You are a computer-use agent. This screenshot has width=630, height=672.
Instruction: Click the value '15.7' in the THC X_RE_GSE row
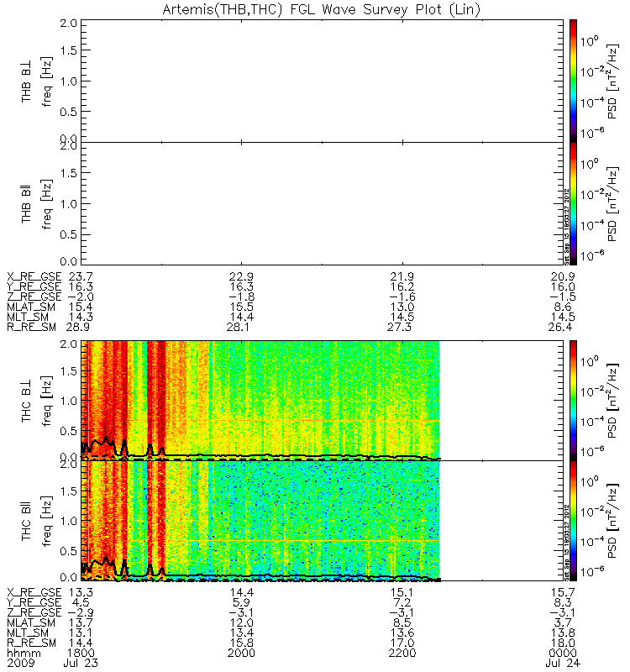tap(563, 593)
